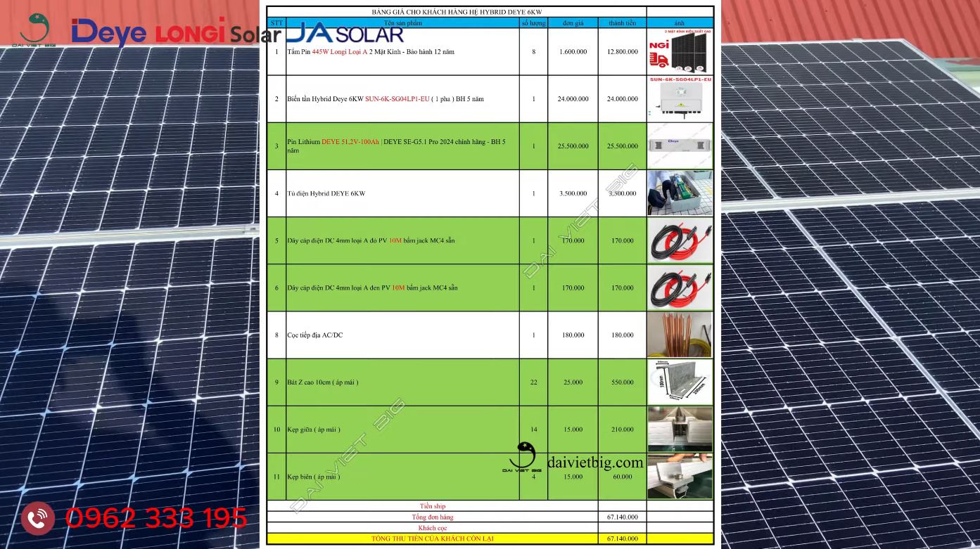Select product name "Cọc tiếp địa AC/DC"
The width and height of the screenshot is (980, 549).
[315, 335]
